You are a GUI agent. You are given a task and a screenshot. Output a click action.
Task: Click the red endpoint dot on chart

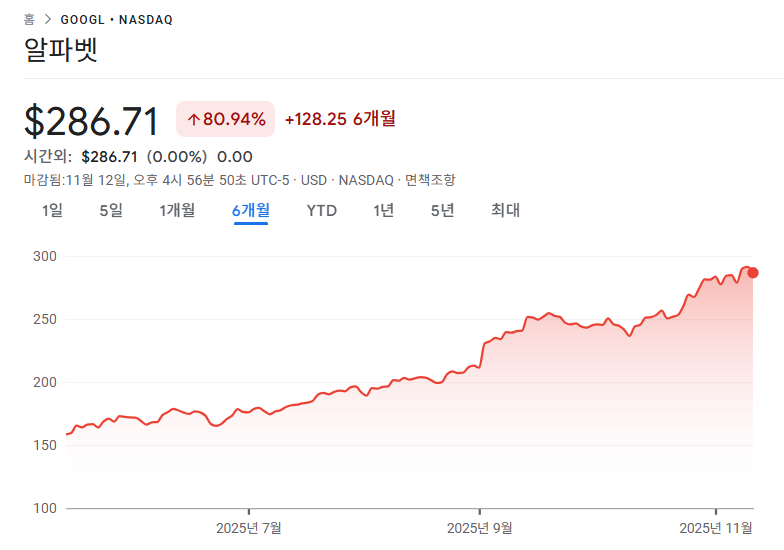pyautogui.click(x=753, y=272)
